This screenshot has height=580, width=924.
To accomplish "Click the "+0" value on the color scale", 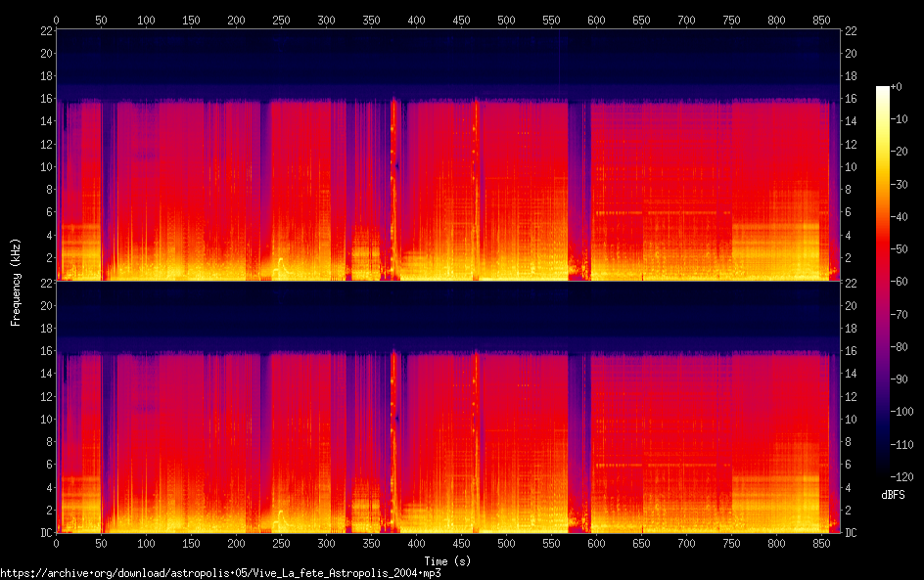I will point(896,86).
